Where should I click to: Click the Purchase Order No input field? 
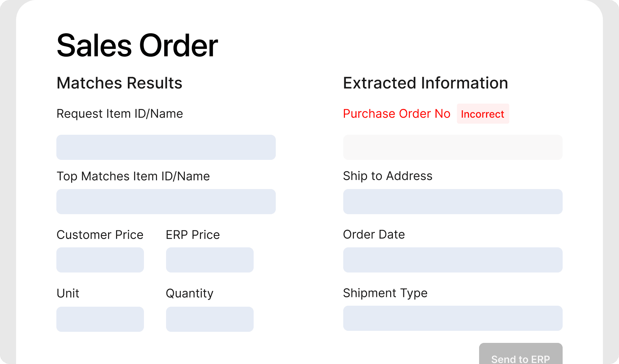tap(453, 147)
